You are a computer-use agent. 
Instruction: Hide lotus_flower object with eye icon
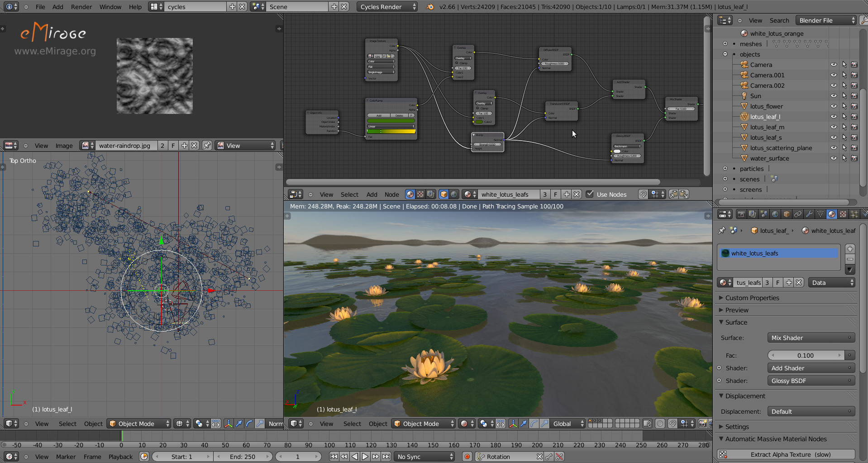(x=834, y=106)
